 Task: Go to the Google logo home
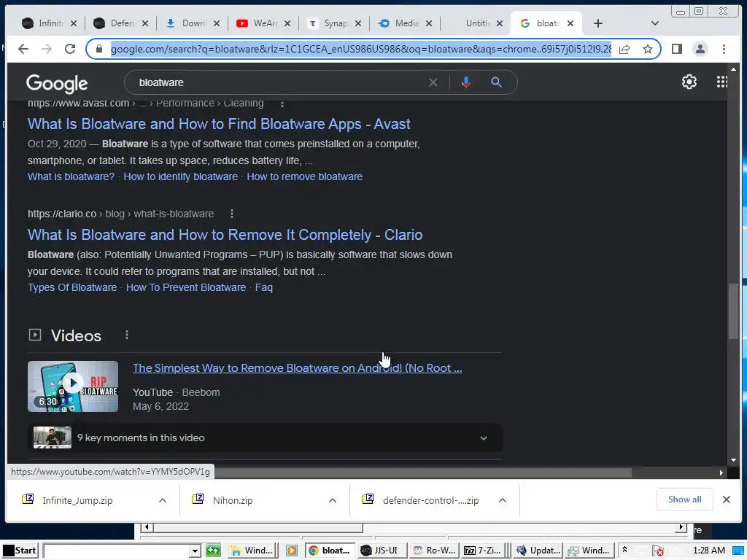coord(57,83)
